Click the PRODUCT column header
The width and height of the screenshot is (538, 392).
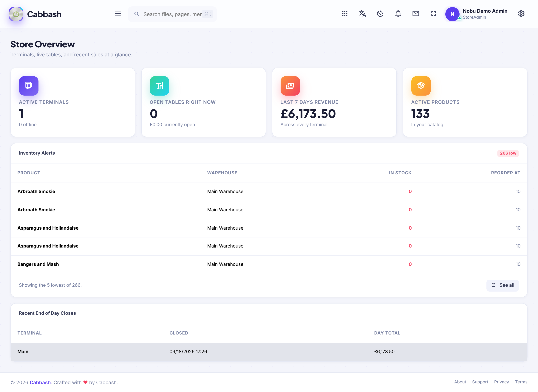[x=29, y=173]
